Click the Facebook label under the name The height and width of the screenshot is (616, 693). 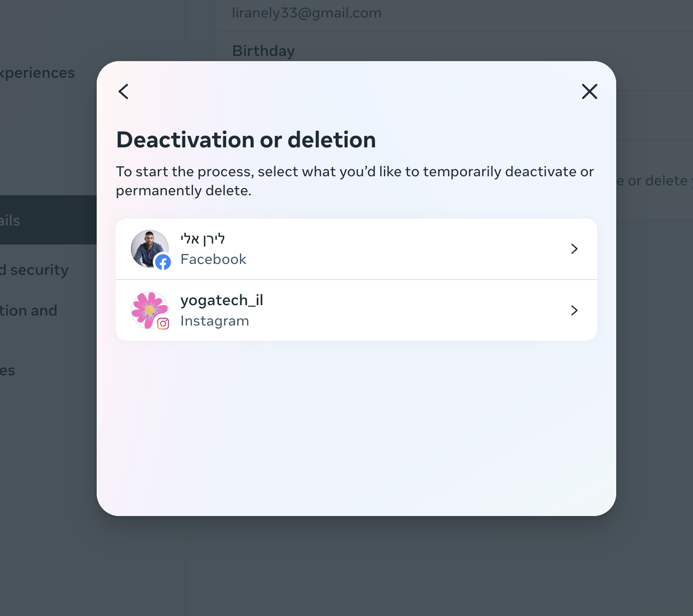point(213,259)
